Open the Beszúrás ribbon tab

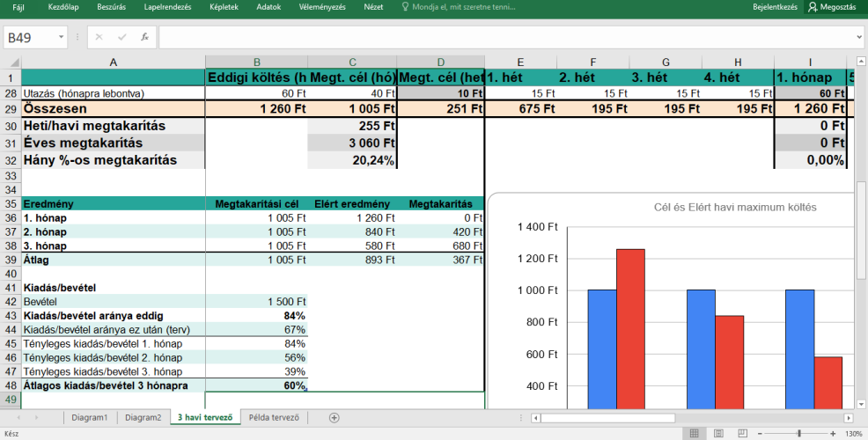point(111,7)
